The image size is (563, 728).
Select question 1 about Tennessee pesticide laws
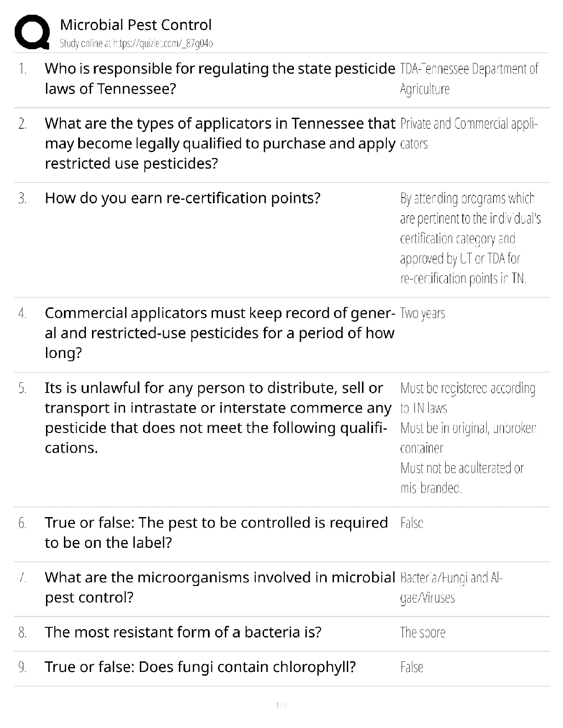coord(219,79)
